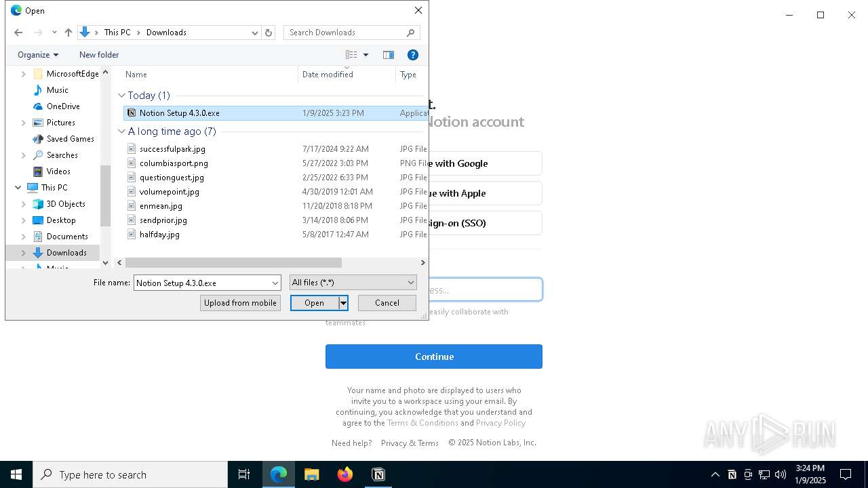Refresh the Downloads folder view

tap(269, 33)
